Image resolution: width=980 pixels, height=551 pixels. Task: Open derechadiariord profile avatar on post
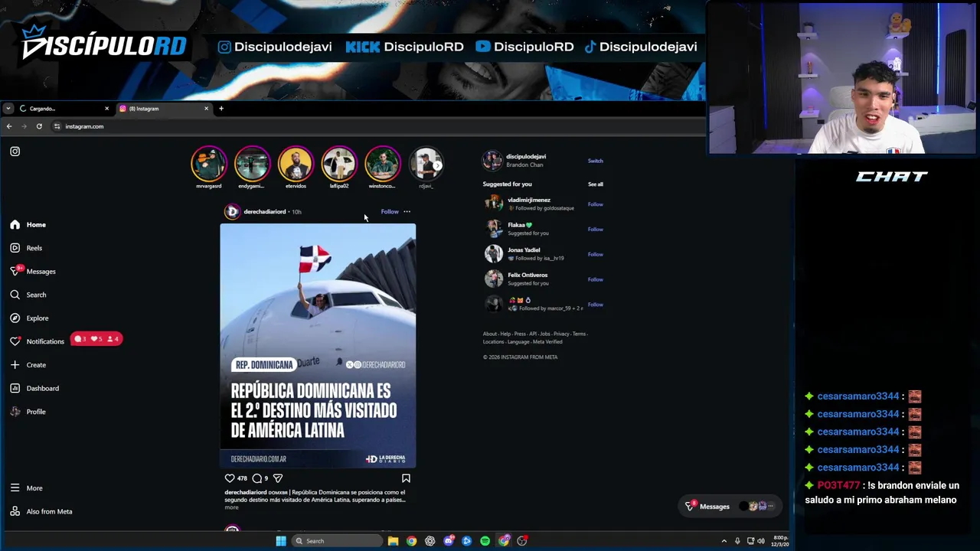click(232, 212)
